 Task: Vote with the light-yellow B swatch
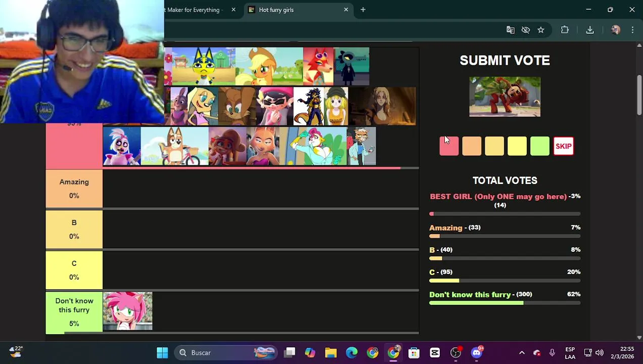tap(494, 146)
